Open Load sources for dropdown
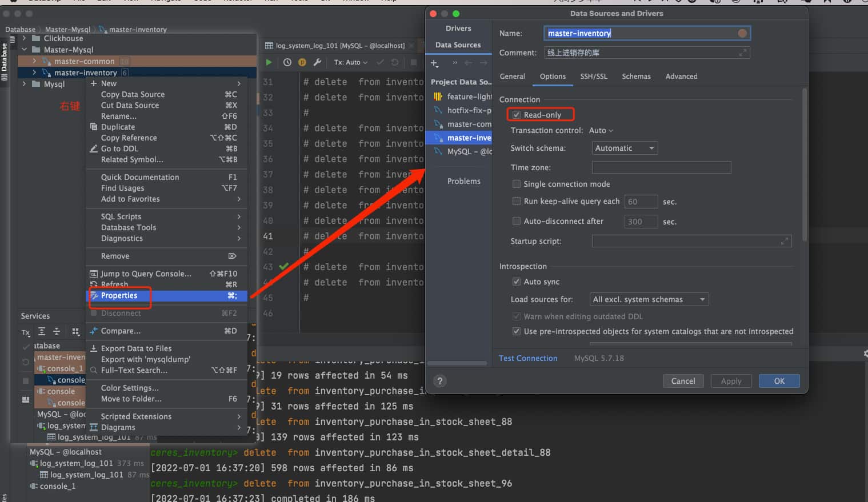 [649, 299]
